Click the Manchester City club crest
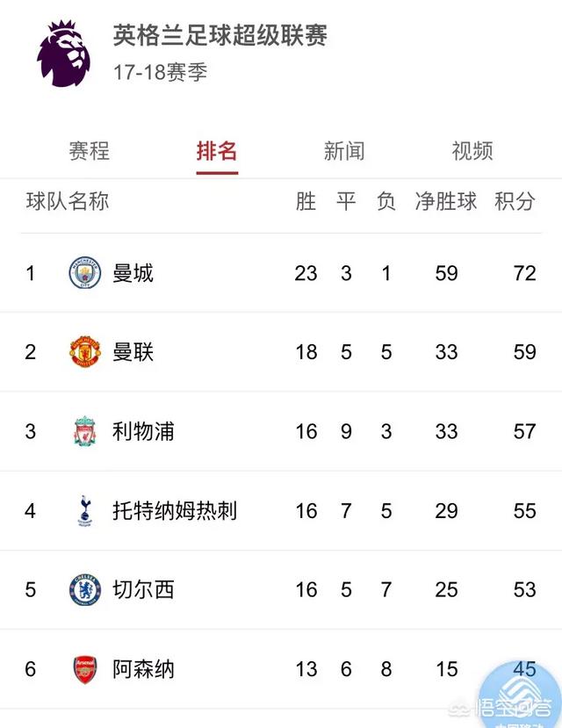562x728 pixels. click(x=85, y=273)
